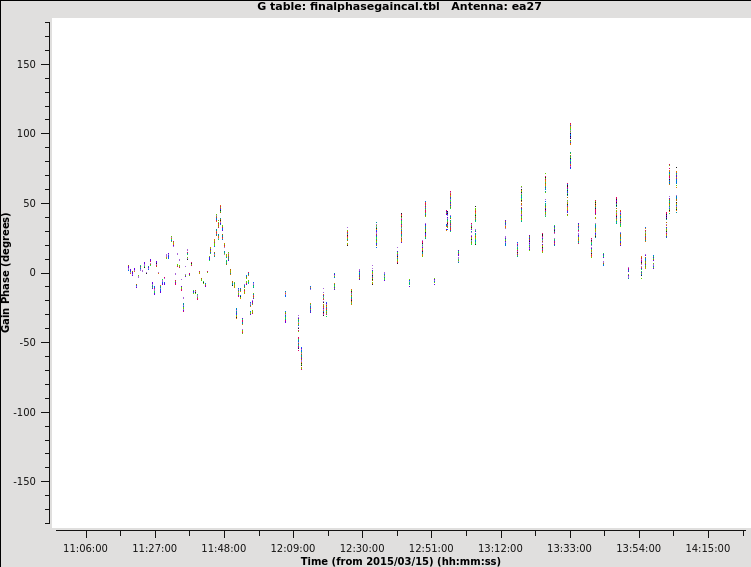Select the 11:27:00 time tick label
751x567 pixels.
(x=154, y=548)
